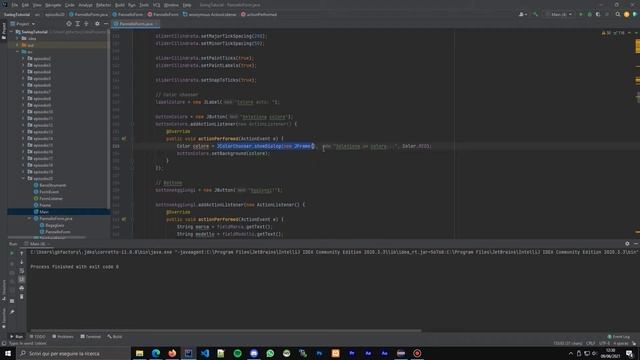Image resolution: width=640 pixels, height=360 pixels.
Task: Rerun the program in the Run panel
Action: point(12,253)
